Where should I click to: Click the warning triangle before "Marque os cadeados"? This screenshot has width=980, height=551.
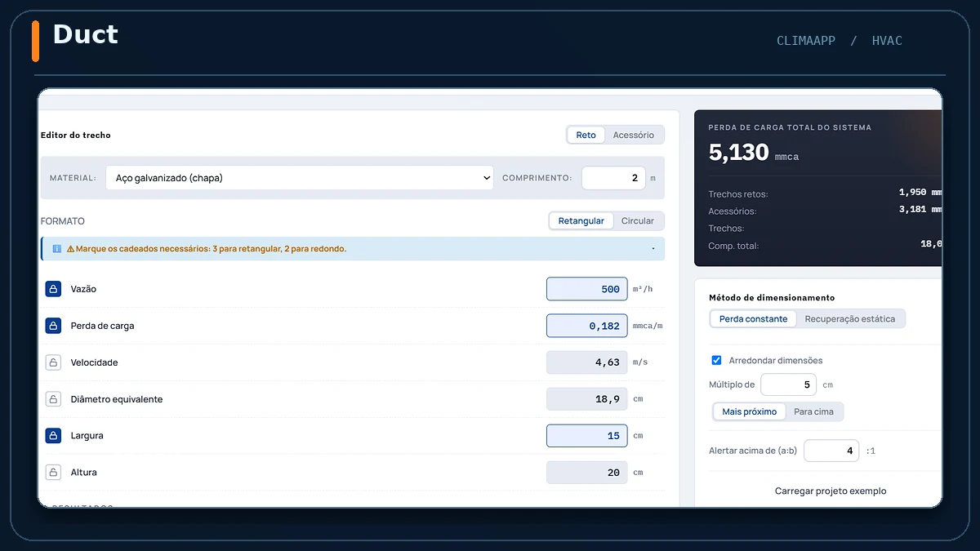point(71,249)
